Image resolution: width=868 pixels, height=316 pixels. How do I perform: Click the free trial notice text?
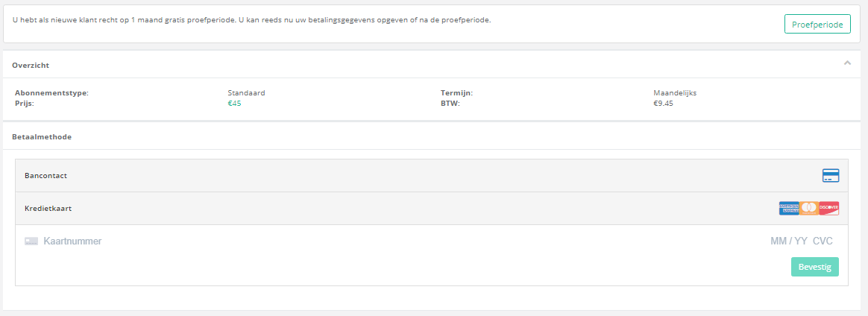[x=252, y=19]
